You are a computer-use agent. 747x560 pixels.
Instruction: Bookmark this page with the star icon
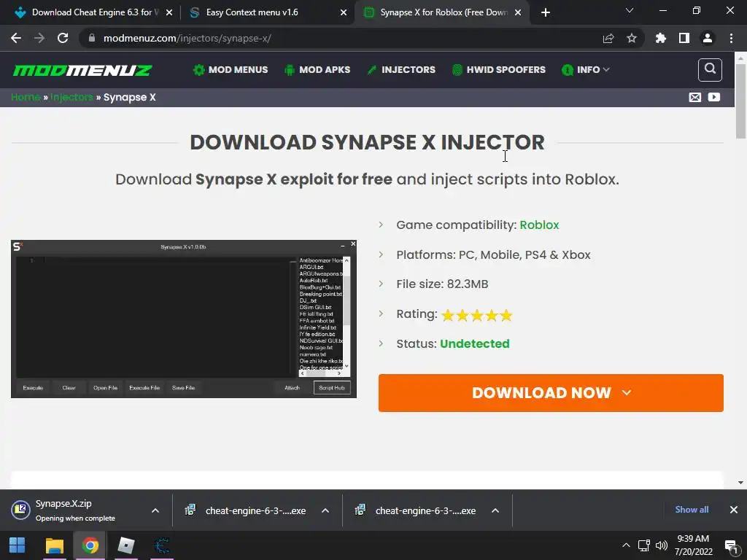tap(632, 38)
